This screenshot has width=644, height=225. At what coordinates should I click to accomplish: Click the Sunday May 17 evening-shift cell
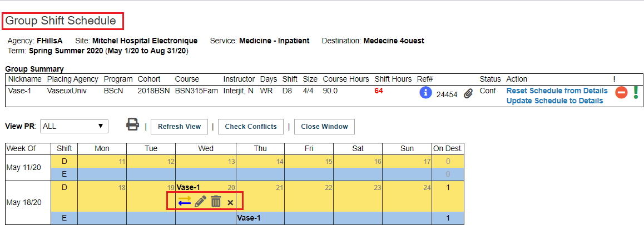(407, 174)
